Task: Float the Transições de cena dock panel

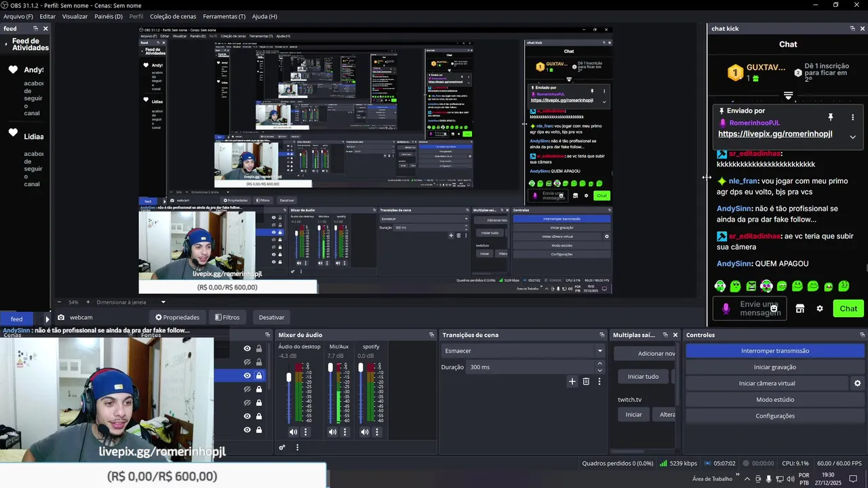Action: pyautogui.click(x=601, y=335)
